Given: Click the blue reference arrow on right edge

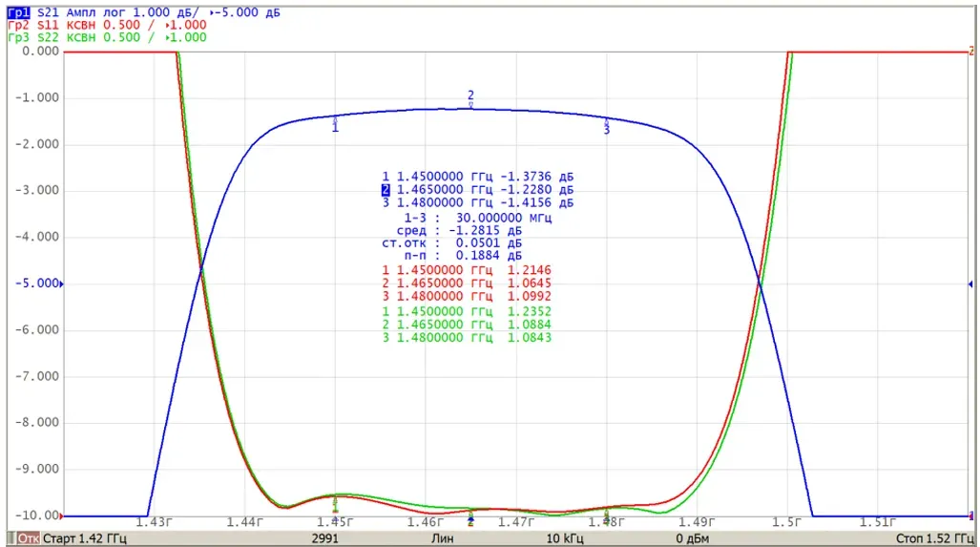Looking at the screenshot, I should [970, 284].
